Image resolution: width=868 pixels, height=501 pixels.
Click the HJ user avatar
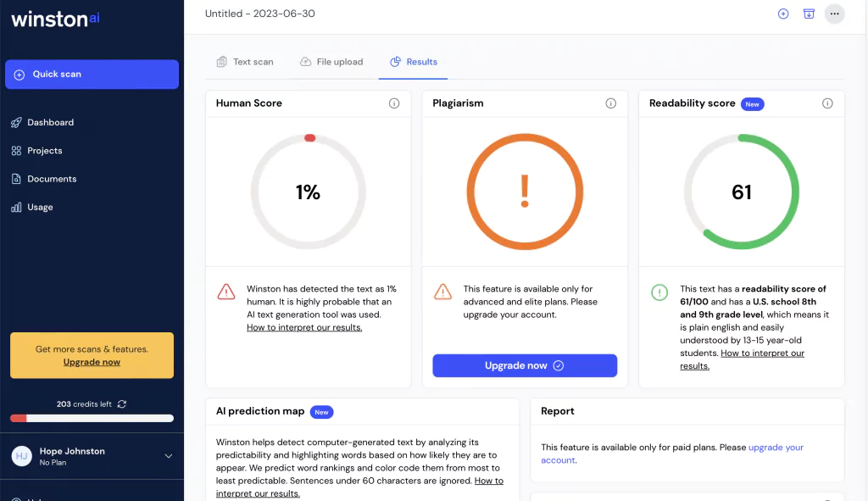[x=21, y=456]
